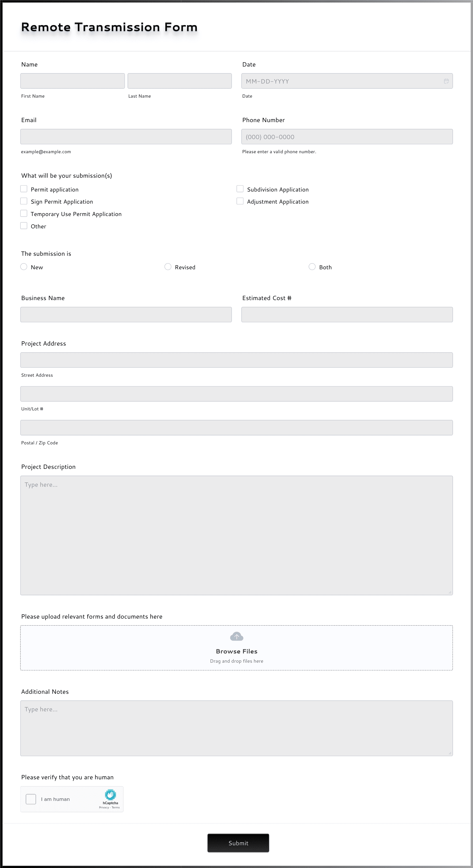This screenshot has height=868, width=473.
Task: Tick the Sign Permit Application box
Action: 24,201
